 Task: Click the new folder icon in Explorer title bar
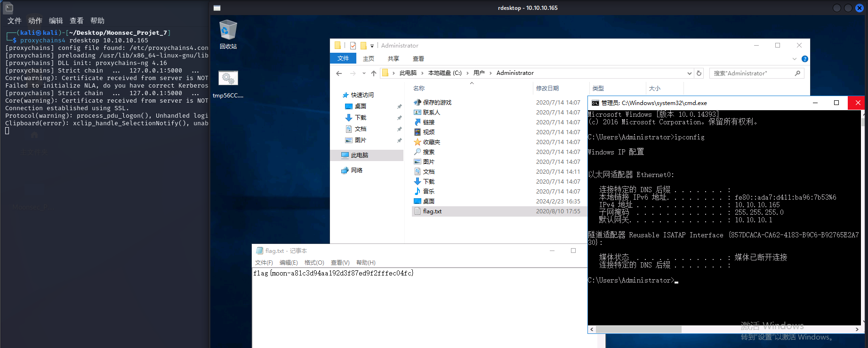click(363, 46)
